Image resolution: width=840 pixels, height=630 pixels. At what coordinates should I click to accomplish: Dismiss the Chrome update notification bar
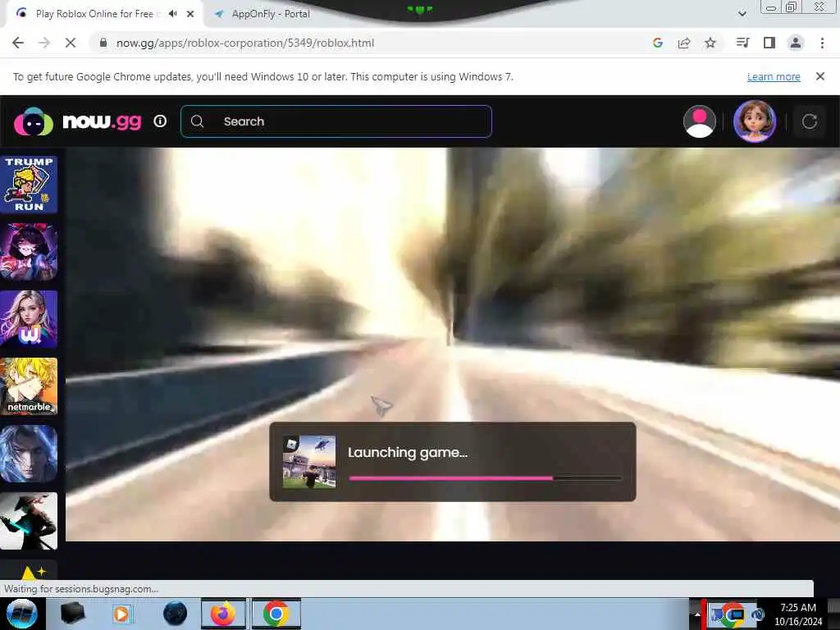point(820,76)
